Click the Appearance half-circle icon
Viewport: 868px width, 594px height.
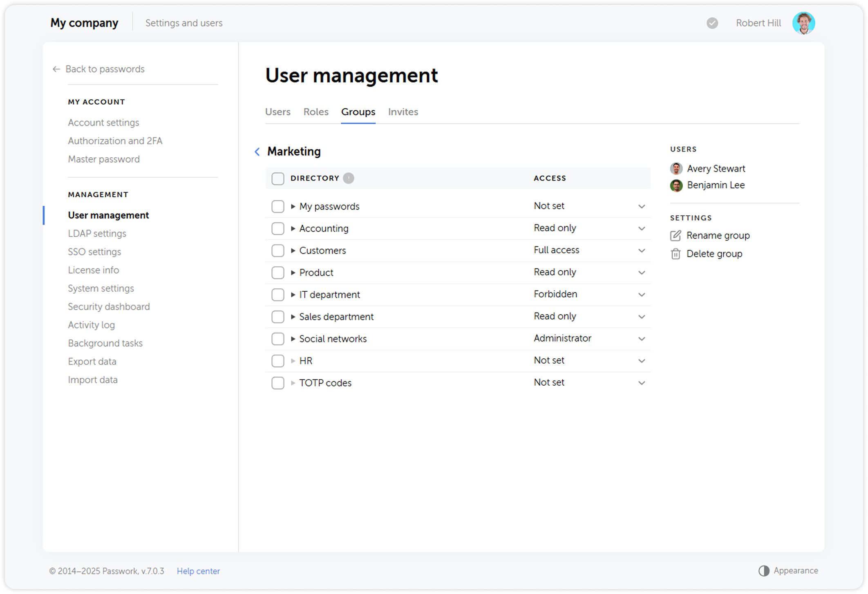tap(764, 571)
